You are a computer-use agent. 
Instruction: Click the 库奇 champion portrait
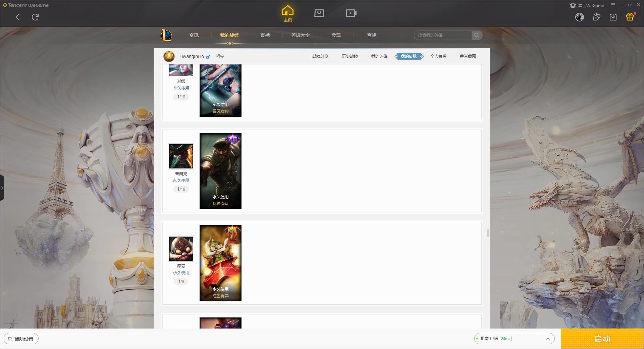(181, 249)
